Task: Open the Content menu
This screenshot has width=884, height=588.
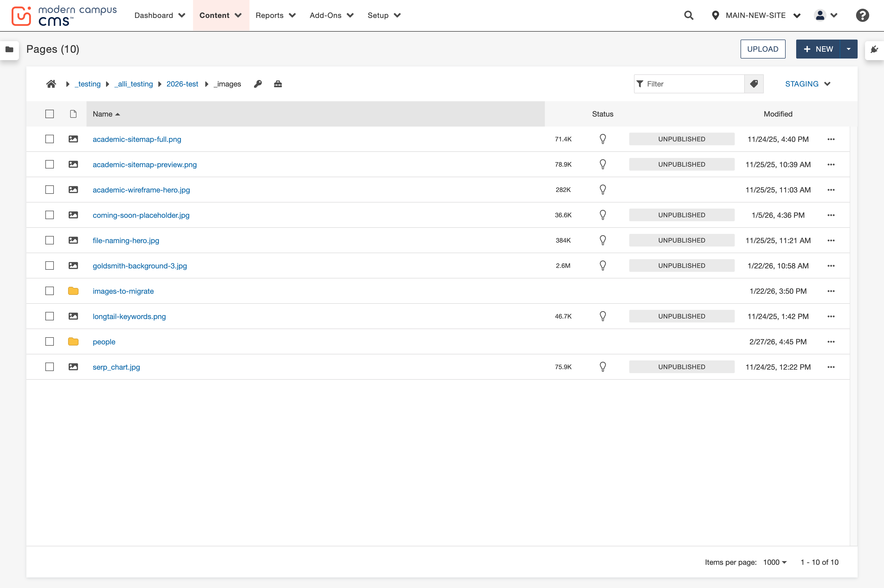Action: [220, 15]
